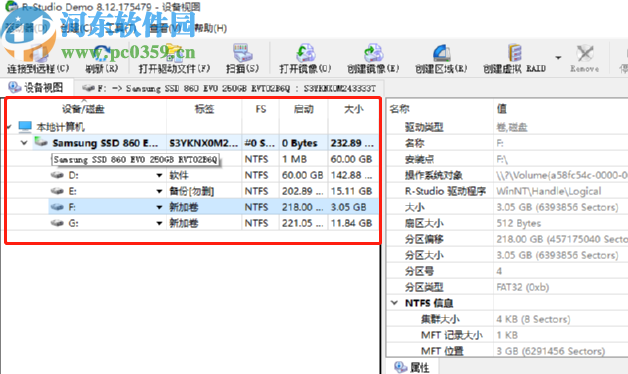628x374 pixels.
Task: Click the S3YKNX0M2 label cell
Action: [203, 143]
